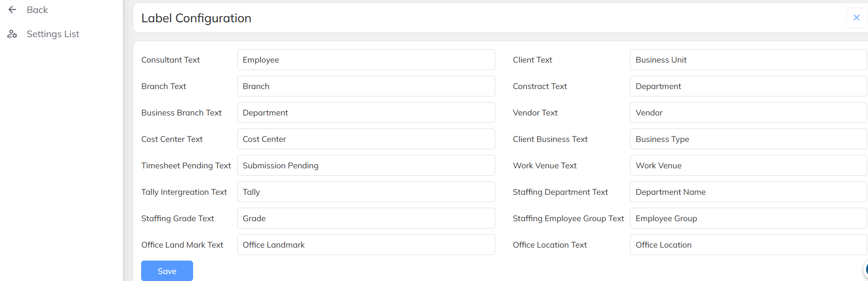Click the Business Branch Text field
The image size is (868, 281).
pos(366,113)
